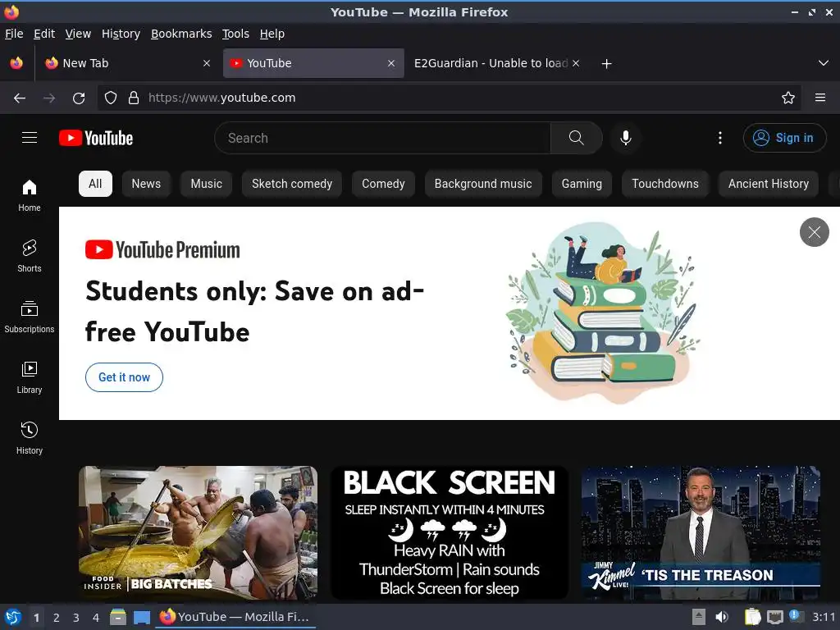The height and width of the screenshot is (630, 840).
Task: Open the Help menu
Action: (272, 34)
